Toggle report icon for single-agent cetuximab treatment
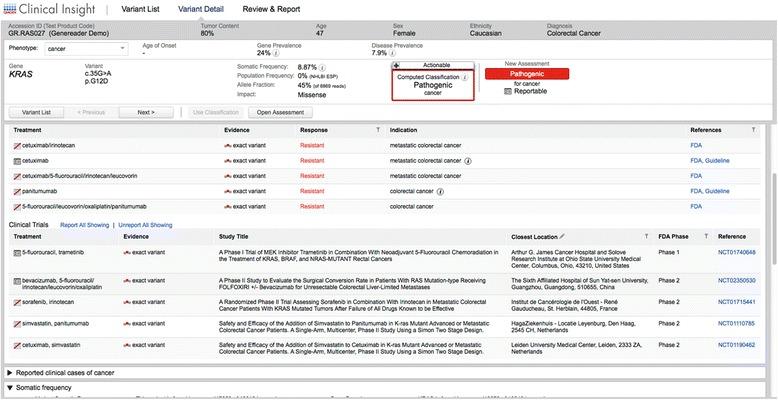 17,161
